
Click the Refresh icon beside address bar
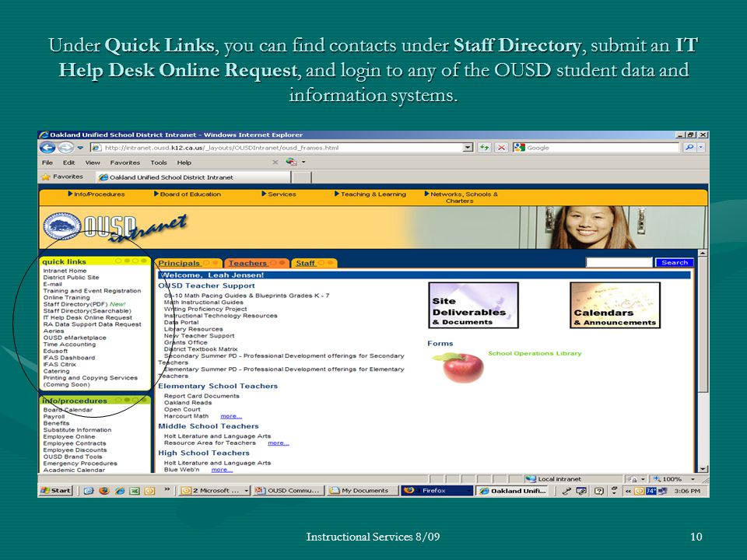tap(484, 148)
